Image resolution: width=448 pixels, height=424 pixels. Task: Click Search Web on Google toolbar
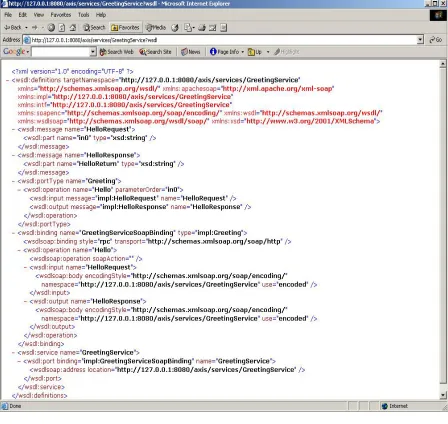point(117,52)
